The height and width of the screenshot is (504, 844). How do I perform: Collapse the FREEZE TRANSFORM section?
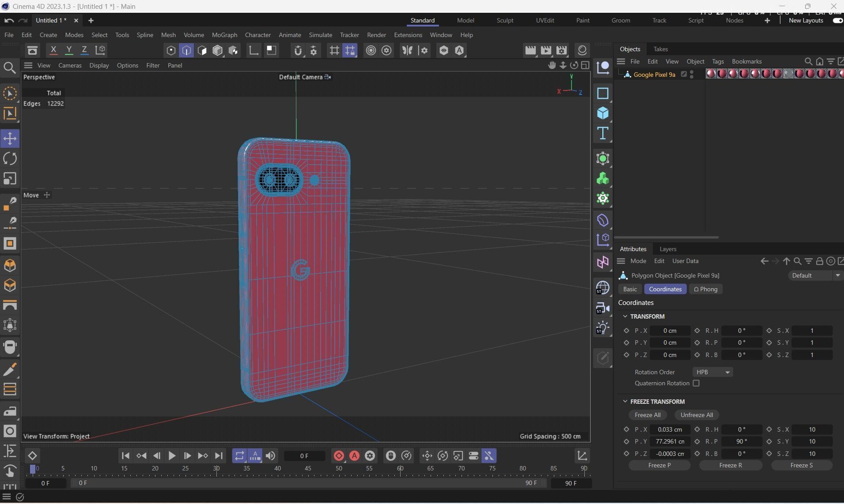(625, 402)
